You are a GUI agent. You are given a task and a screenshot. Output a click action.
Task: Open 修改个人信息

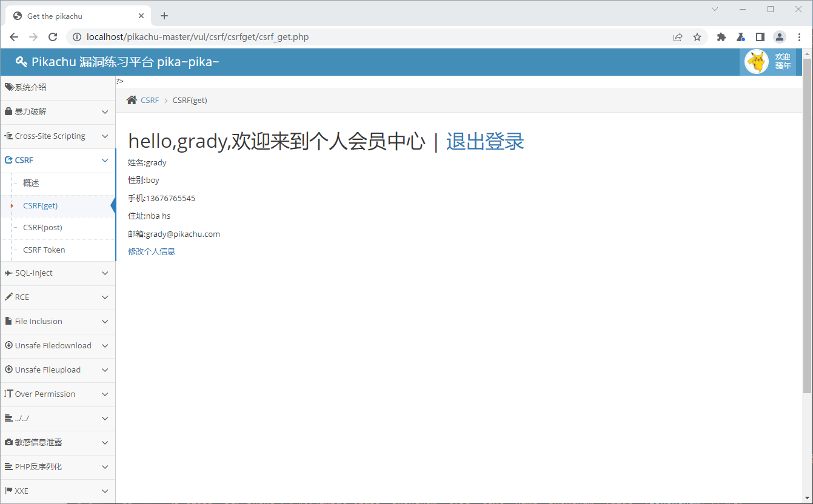pyautogui.click(x=151, y=251)
